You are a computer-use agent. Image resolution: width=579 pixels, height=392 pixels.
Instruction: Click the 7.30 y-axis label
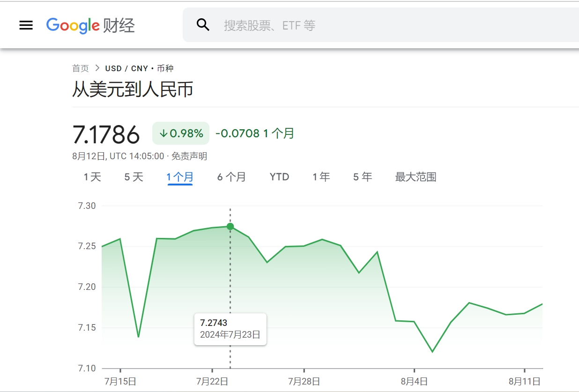[x=87, y=206]
